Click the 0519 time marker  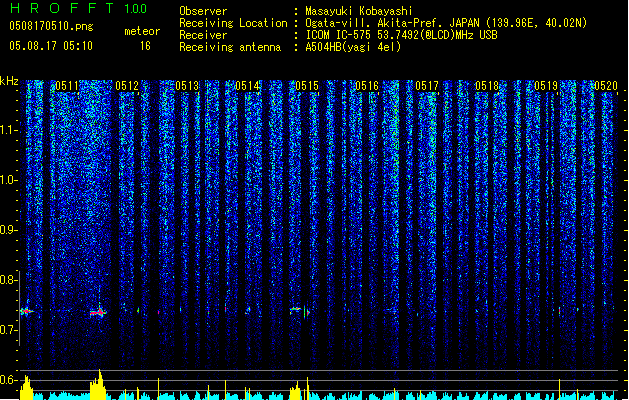pyautogui.click(x=546, y=86)
